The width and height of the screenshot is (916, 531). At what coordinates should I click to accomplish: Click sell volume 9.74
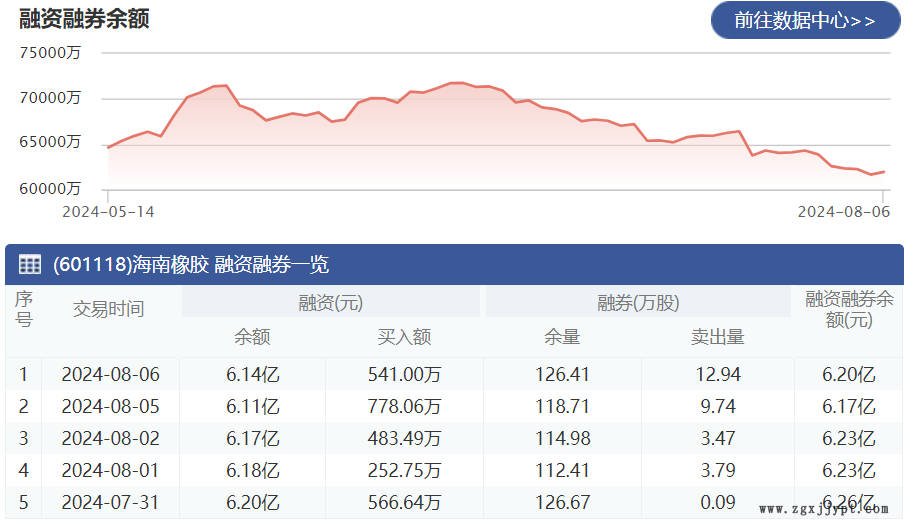click(718, 407)
